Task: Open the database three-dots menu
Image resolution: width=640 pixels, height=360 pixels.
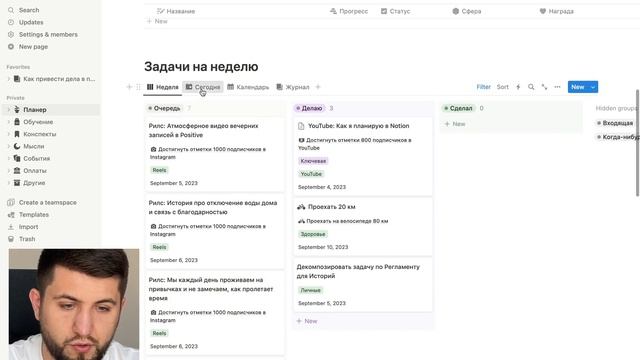Action: click(x=557, y=87)
